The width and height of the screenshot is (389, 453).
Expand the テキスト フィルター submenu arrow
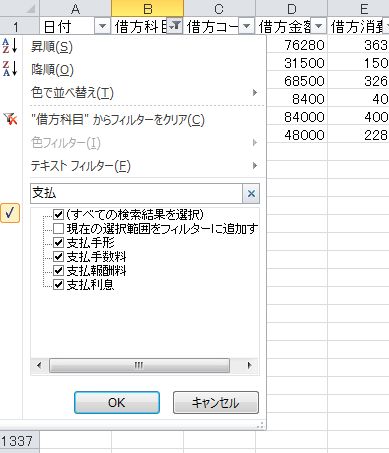tap(255, 165)
